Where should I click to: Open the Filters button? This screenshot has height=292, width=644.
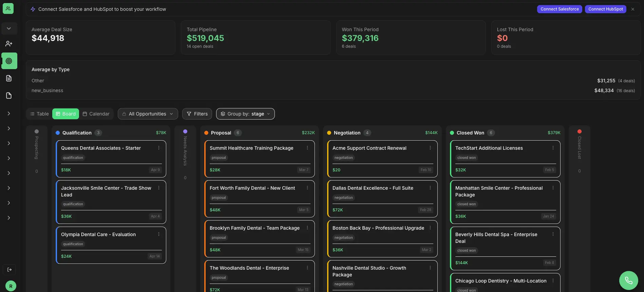[x=197, y=114]
